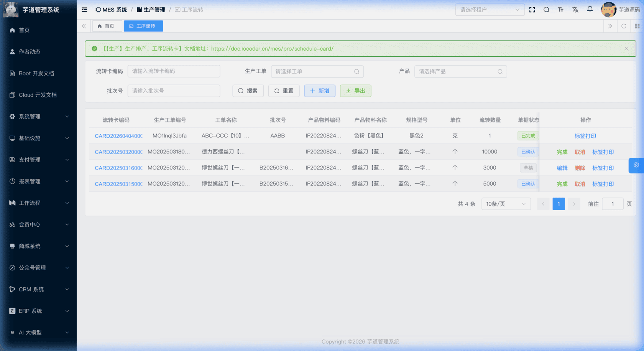Image resolution: width=644 pixels, height=351 pixels.
Task: Click 删除 on the draft row
Action: pos(580,168)
